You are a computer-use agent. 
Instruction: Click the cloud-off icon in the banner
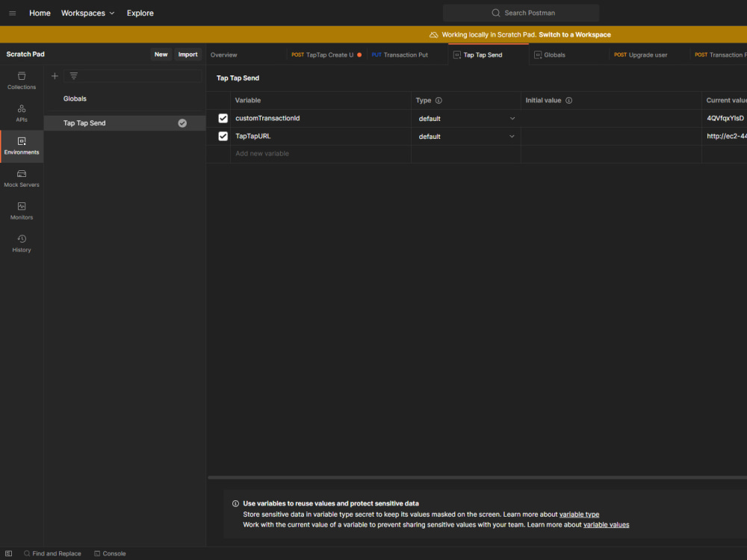(433, 35)
